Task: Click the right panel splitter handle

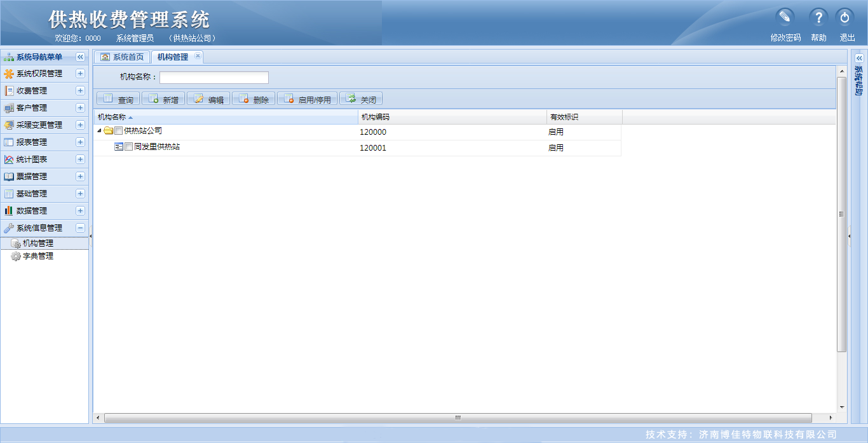Action: coord(849,236)
